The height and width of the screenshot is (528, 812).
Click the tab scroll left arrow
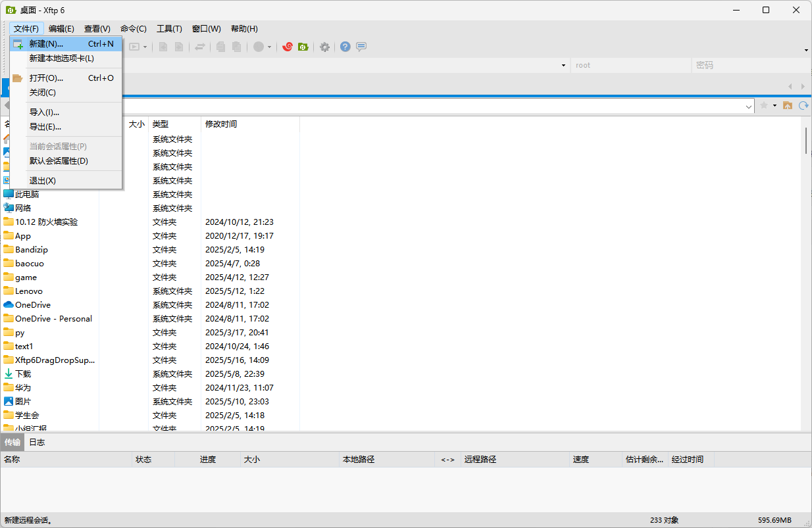(791, 86)
